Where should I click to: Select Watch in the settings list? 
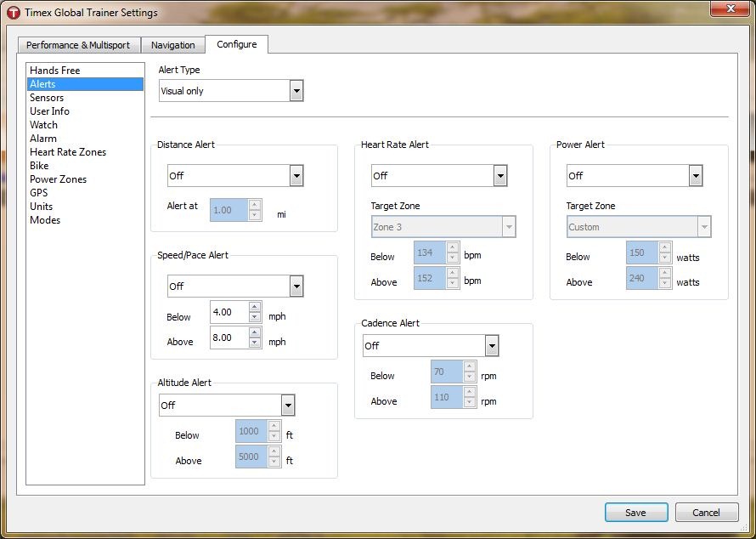[85, 124]
